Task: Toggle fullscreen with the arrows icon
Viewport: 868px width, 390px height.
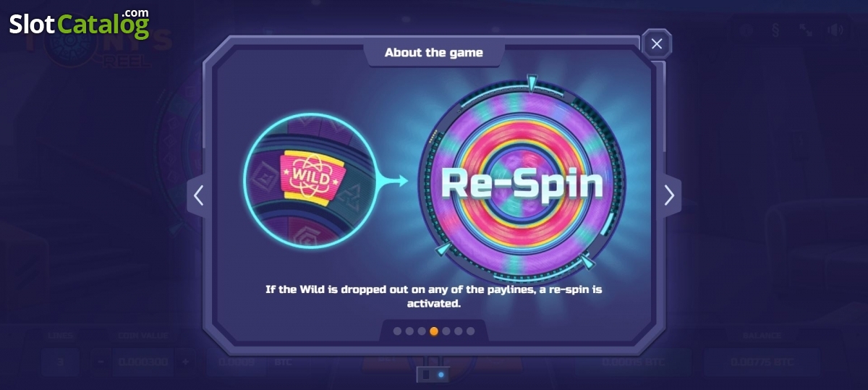Action: [806, 30]
